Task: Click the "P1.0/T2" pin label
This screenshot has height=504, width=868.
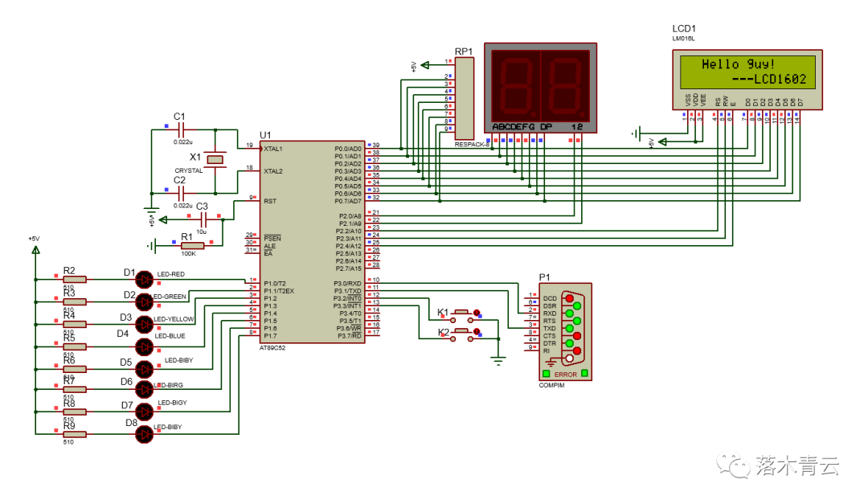Action: point(275,284)
